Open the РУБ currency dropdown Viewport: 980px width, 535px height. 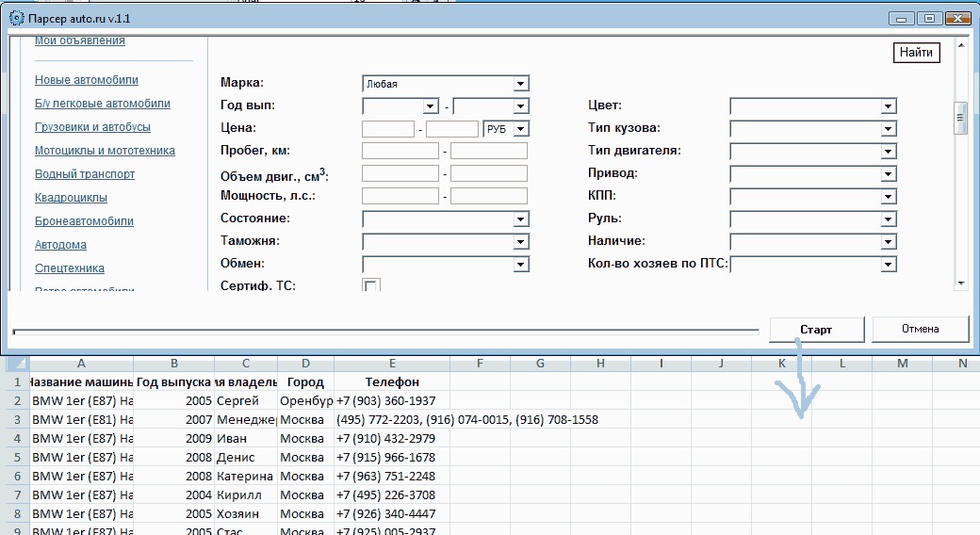coord(520,129)
